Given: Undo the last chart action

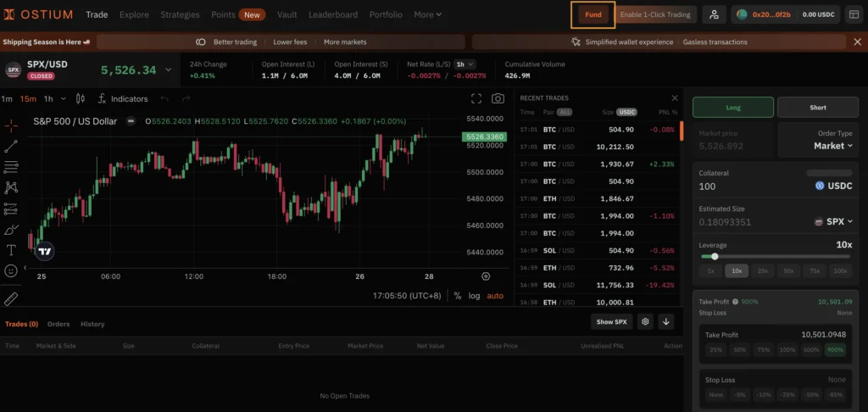Looking at the screenshot, I should pyautogui.click(x=164, y=98).
